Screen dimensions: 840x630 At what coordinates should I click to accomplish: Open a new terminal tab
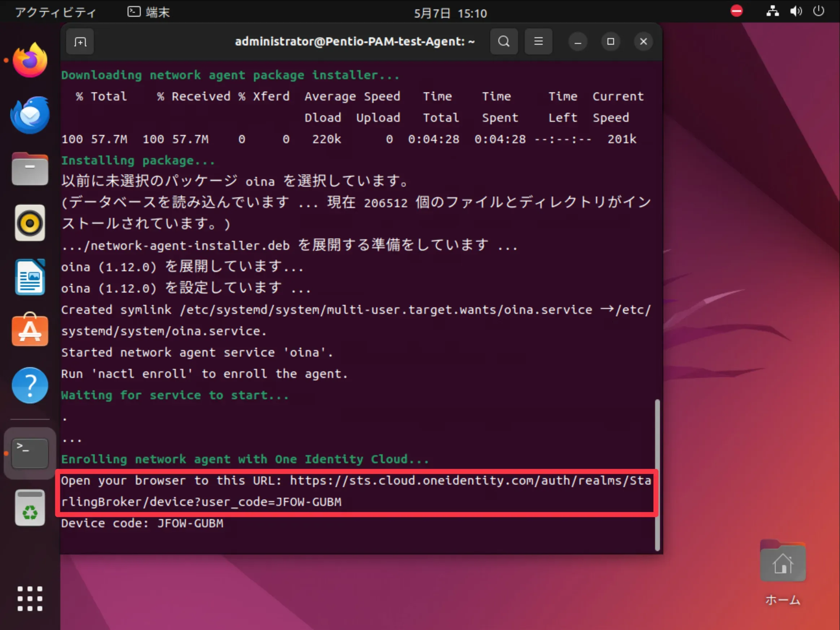[x=80, y=42]
